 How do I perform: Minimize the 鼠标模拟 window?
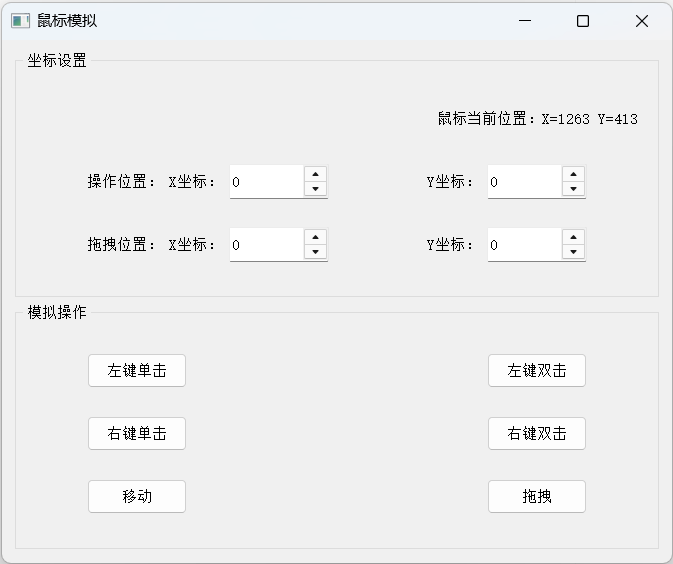525,21
